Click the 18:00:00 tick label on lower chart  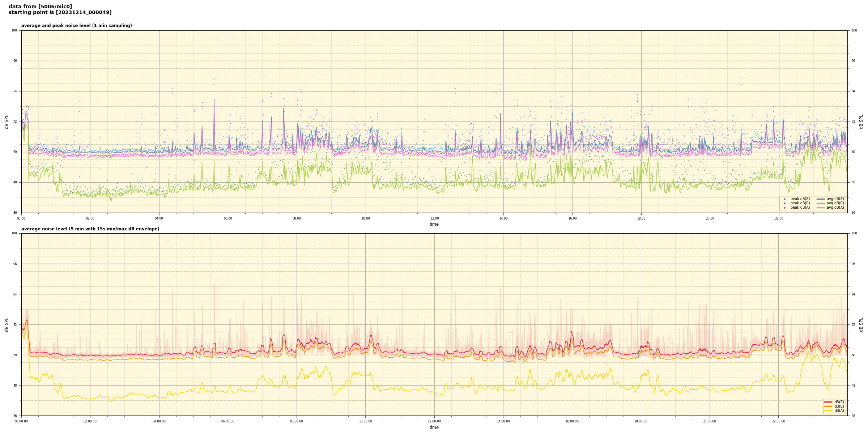pyautogui.click(x=641, y=421)
